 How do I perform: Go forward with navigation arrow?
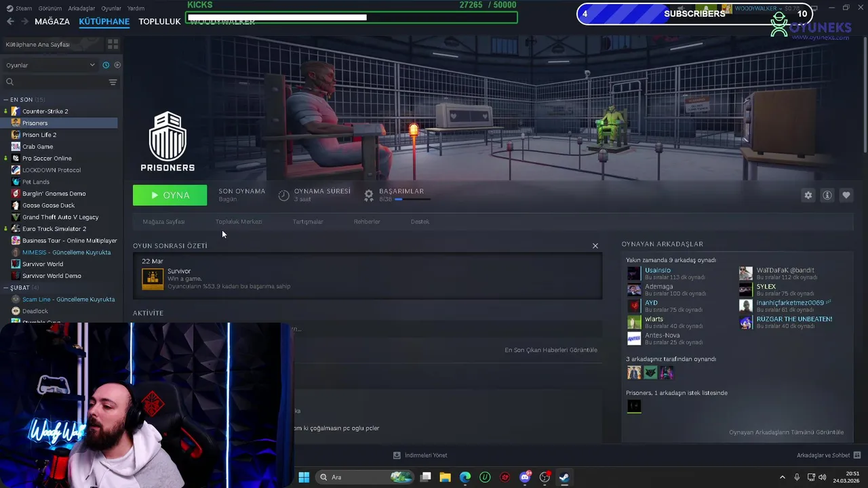24,21
